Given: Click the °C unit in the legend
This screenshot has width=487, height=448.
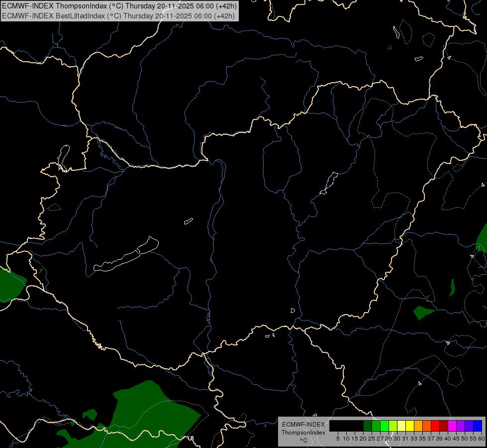Looking at the screenshot, I should pos(304,441).
